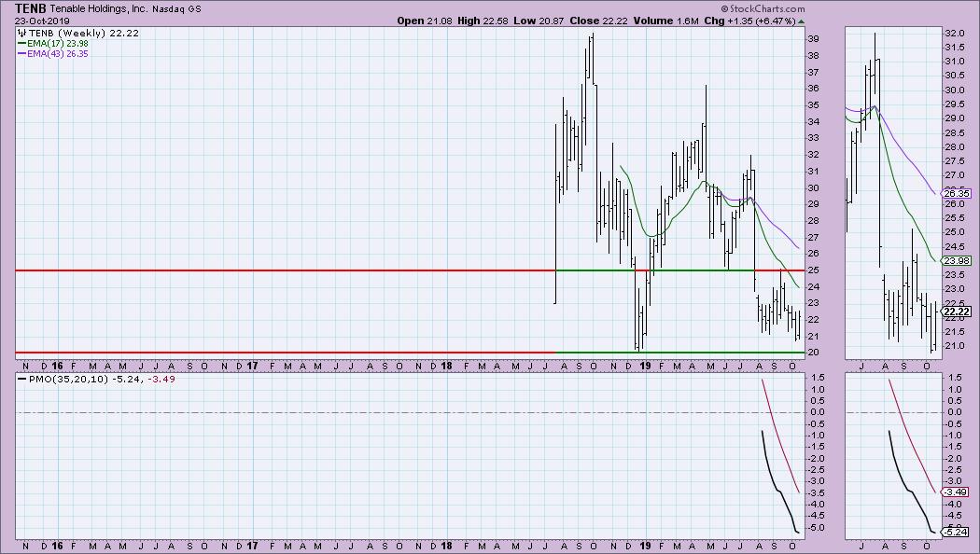Image resolution: width=980 pixels, height=554 pixels.
Task: Click the 23.98 EMA price tag
Action: pos(957,261)
